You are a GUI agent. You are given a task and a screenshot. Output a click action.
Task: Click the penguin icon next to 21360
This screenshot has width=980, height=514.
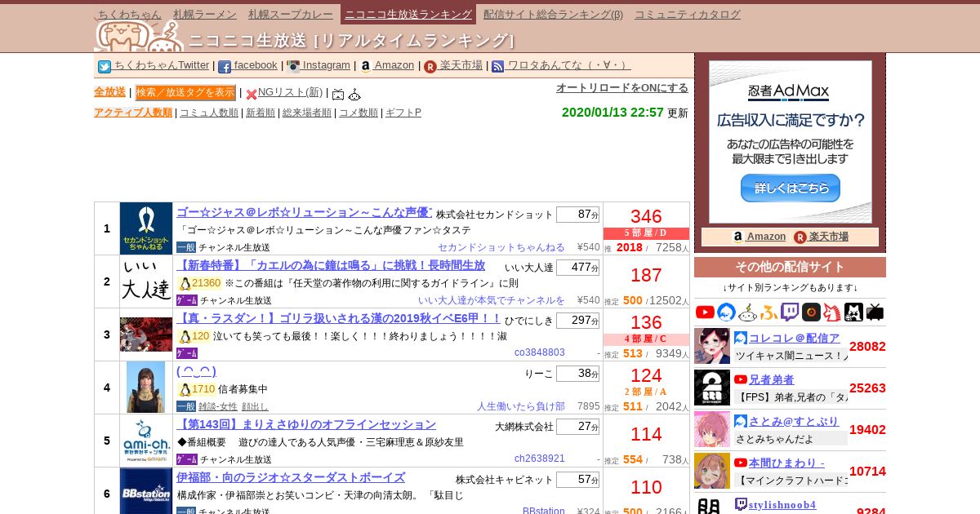coord(185,283)
